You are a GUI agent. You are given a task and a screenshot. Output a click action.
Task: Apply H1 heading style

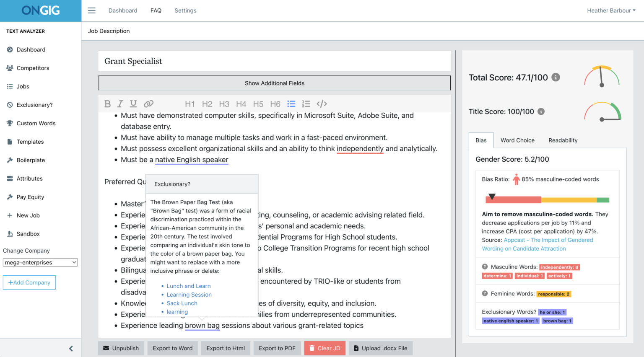point(190,104)
